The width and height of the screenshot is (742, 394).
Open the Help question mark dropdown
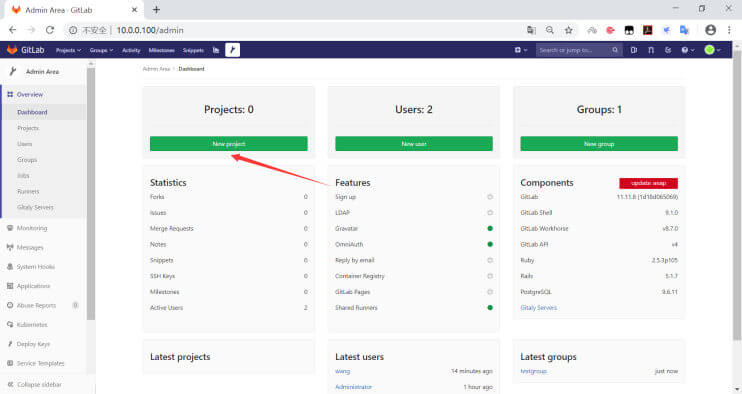click(x=688, y=50)
